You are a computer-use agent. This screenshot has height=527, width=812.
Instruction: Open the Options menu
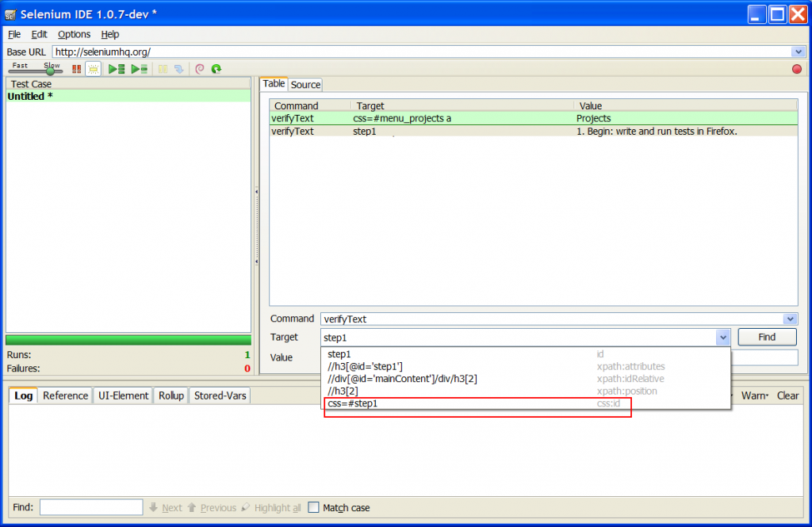pos(74,34)
